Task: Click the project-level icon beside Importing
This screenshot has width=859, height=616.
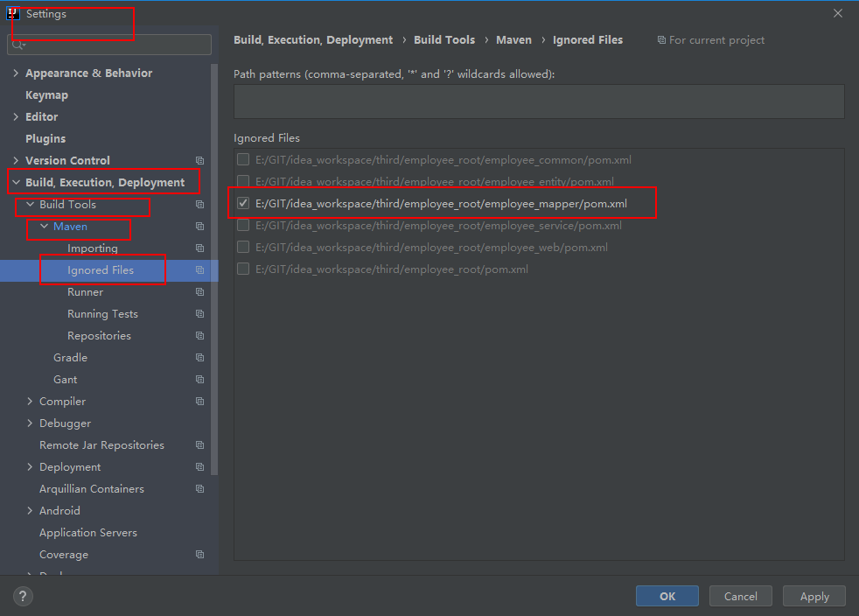Action: point(200,248)
